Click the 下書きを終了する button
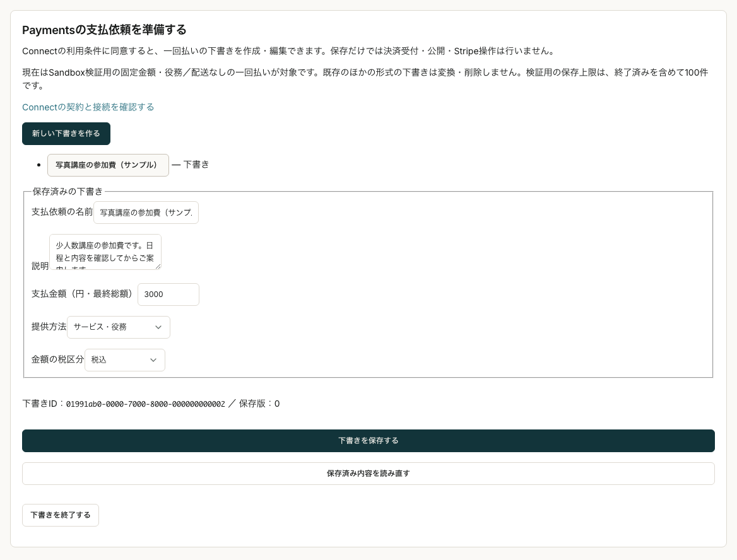The width and height of the screenshot is (737, 560). click(x=61, y=515)
